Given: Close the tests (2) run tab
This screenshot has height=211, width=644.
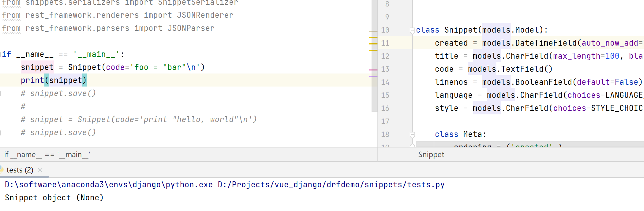Looking at the screenshot, I should tap(41, 170).
